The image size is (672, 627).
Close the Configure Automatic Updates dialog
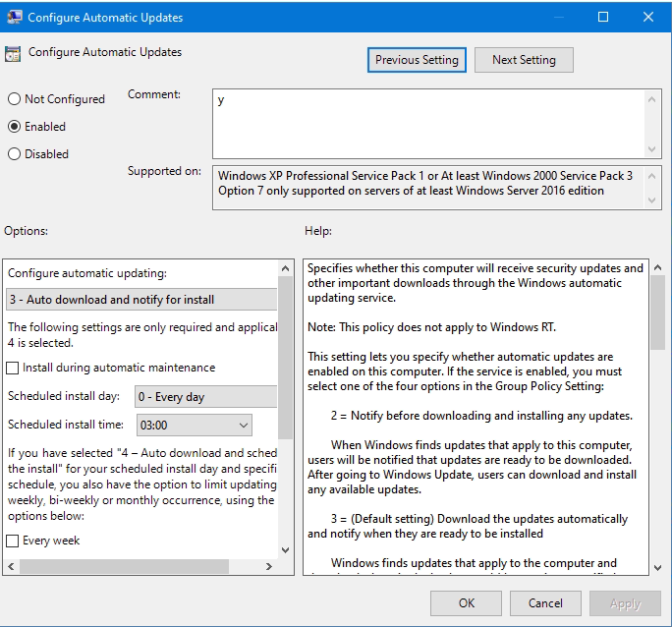pos(648,17)
